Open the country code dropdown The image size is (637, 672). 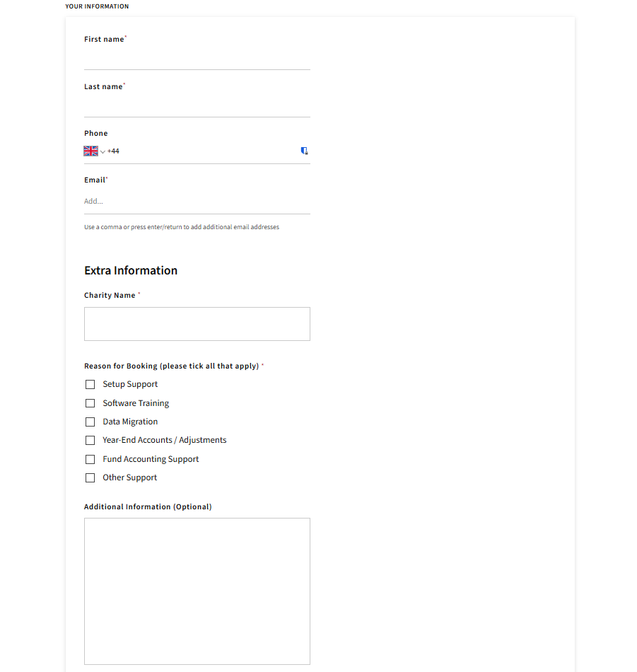(x=101, y=151)
